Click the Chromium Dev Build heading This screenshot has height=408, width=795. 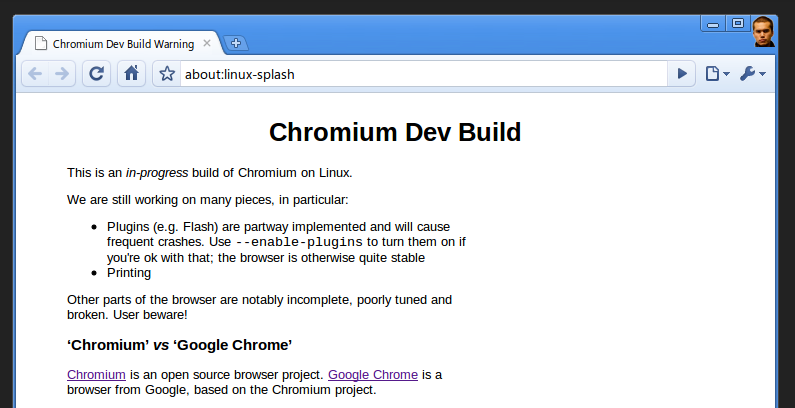395,132
